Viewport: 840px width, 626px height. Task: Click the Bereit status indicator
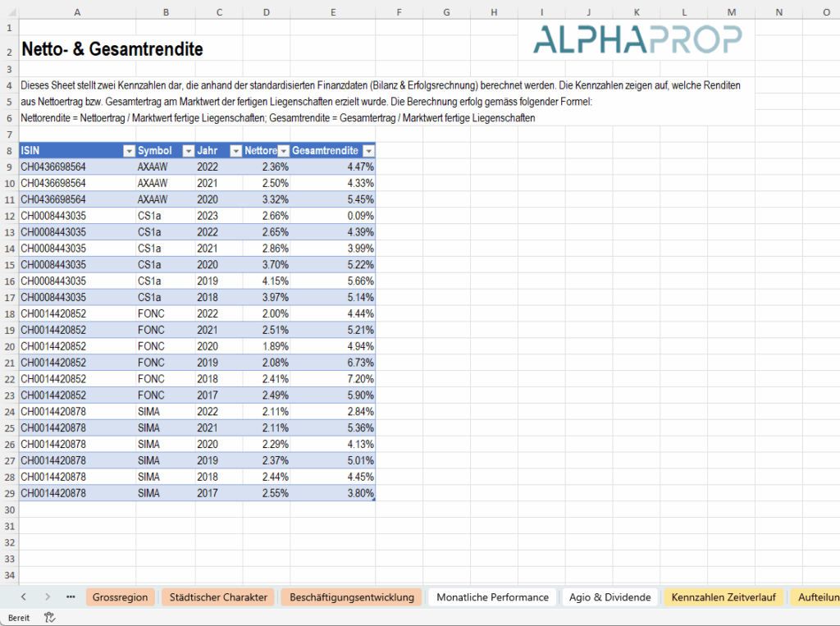(19, 618)
